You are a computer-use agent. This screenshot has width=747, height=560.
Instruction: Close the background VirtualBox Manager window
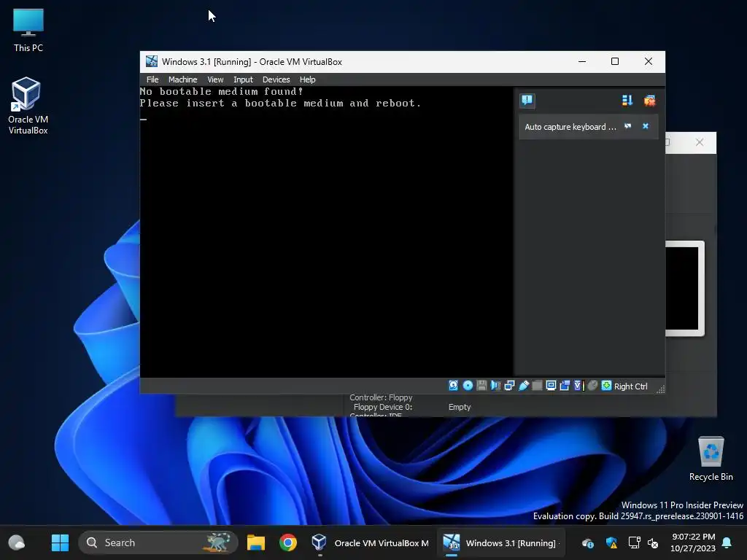click(700, 142)
